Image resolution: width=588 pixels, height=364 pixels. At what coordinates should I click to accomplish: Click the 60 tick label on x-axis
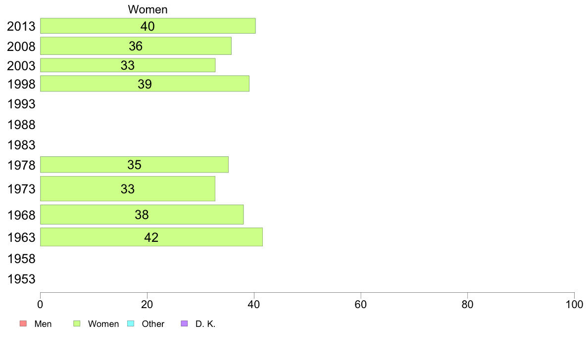[x=361, y=304]
